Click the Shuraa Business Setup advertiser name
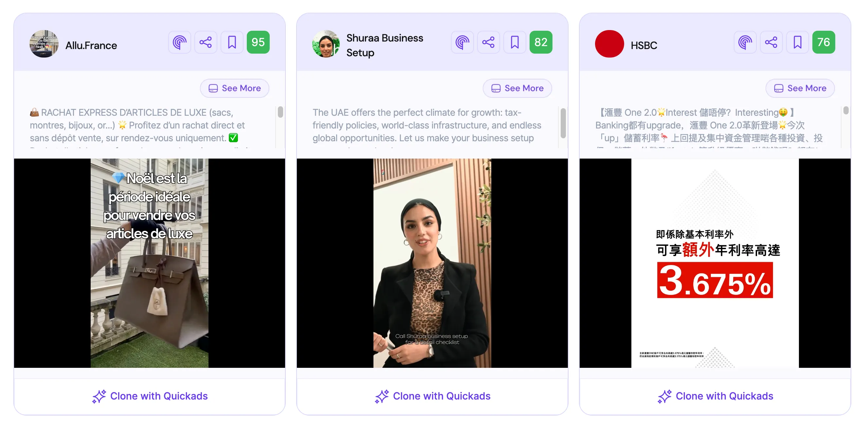 (x=385, y=45)
